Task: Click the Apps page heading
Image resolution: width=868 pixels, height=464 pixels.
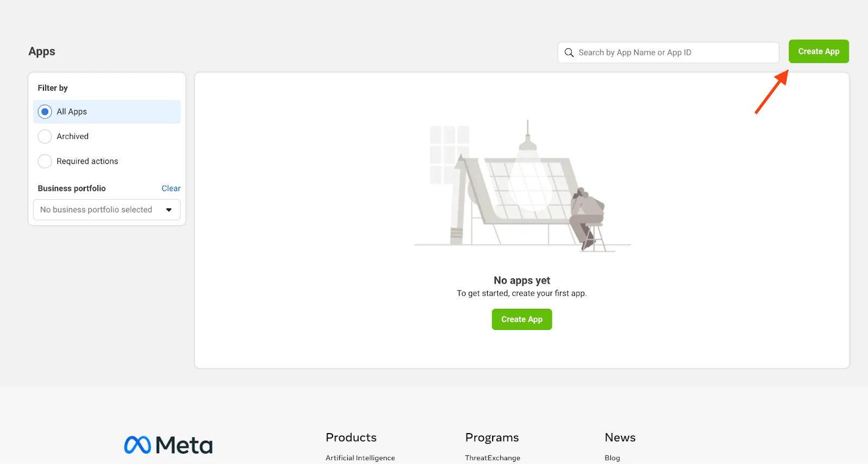Action: 42,52
